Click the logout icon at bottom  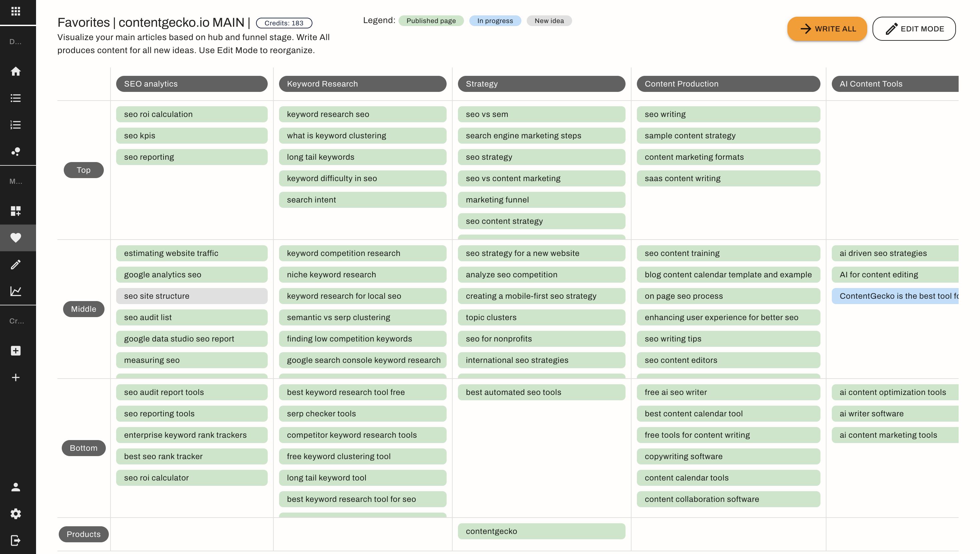coord(16,540)
